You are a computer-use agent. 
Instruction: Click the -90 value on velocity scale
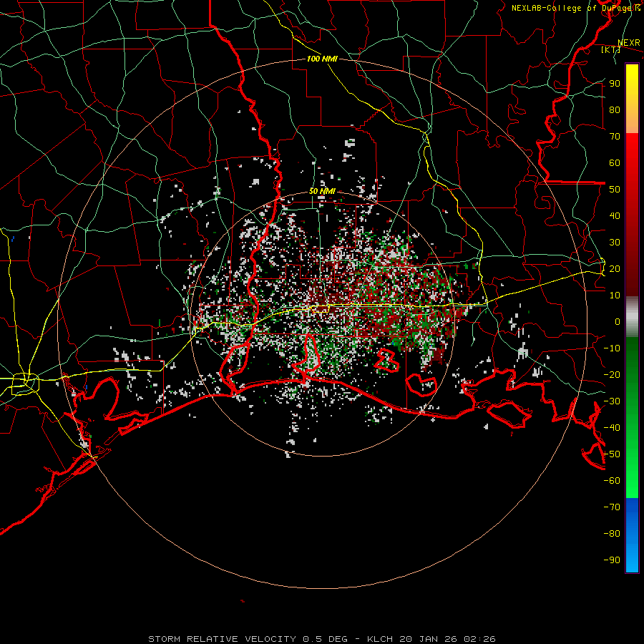pyautogui.click(x=612, y=560)
